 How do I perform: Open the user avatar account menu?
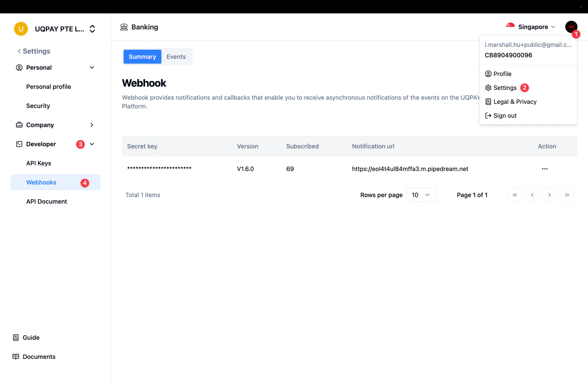click(x=571, y=27)
